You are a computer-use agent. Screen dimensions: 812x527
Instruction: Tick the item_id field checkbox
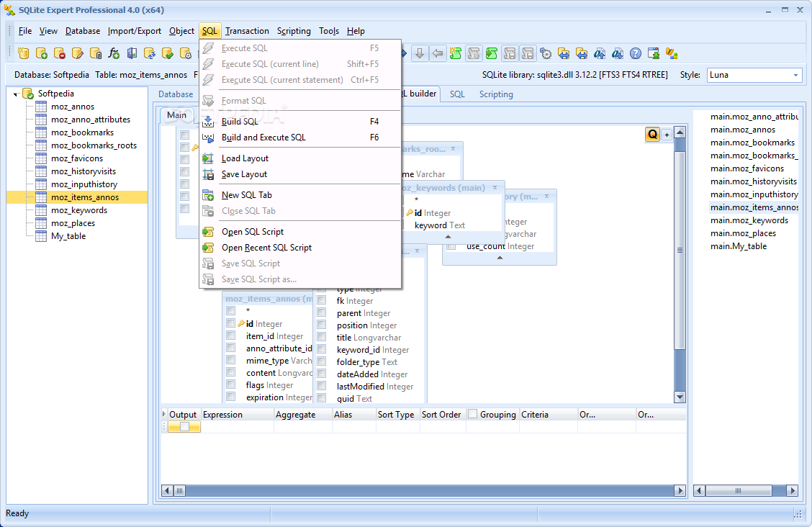click(231, 335)
